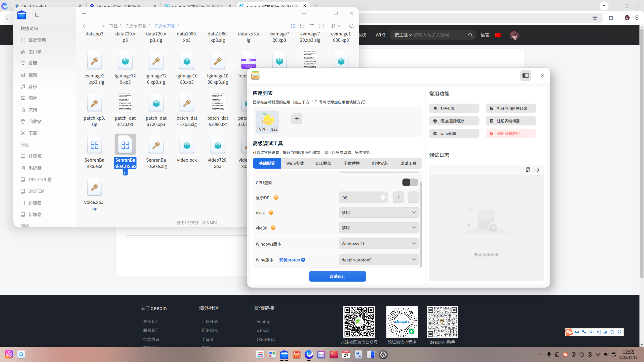
Task: Expand the dxvk dropdown
Action: pyautogui.click(x=379, y=212)
